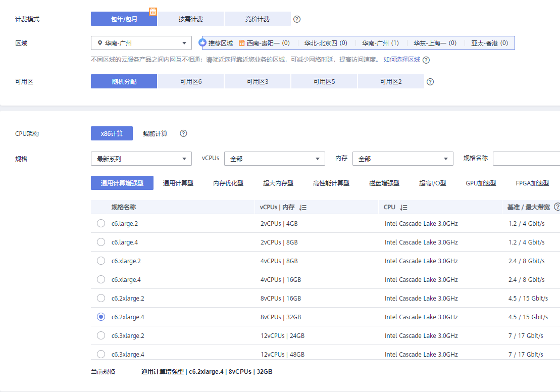Click the lock badge on 包年/包月
This screenshot has width=560, height=392.
click(x=153, y=11)
